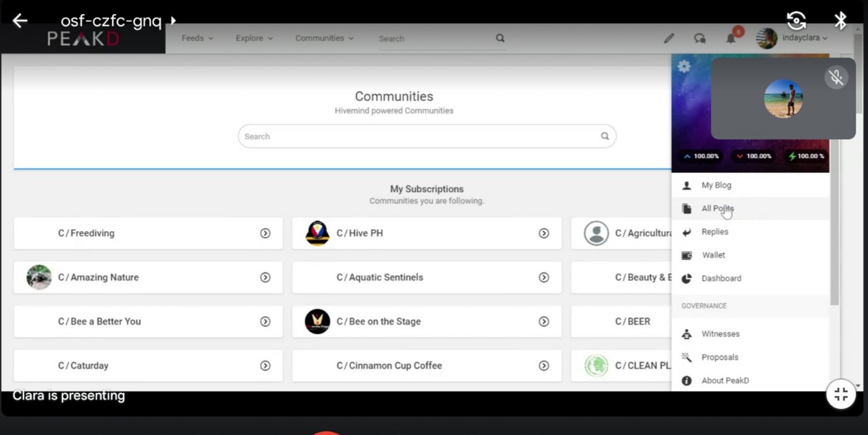The height and width of the screenshot is (435, 868).
Task: Click arrow icon on C/Aquatic Sentinels card
Action: click(544, 277)
